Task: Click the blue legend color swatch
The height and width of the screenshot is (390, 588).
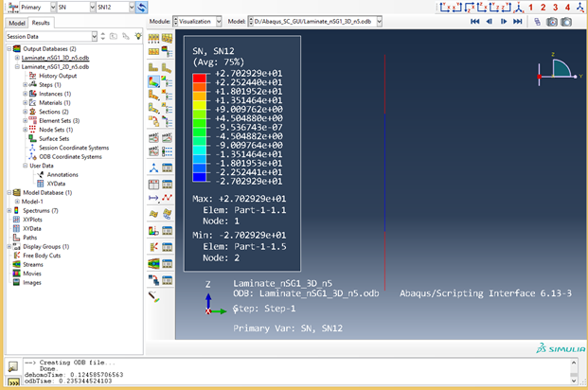Action: click(199, 177)
